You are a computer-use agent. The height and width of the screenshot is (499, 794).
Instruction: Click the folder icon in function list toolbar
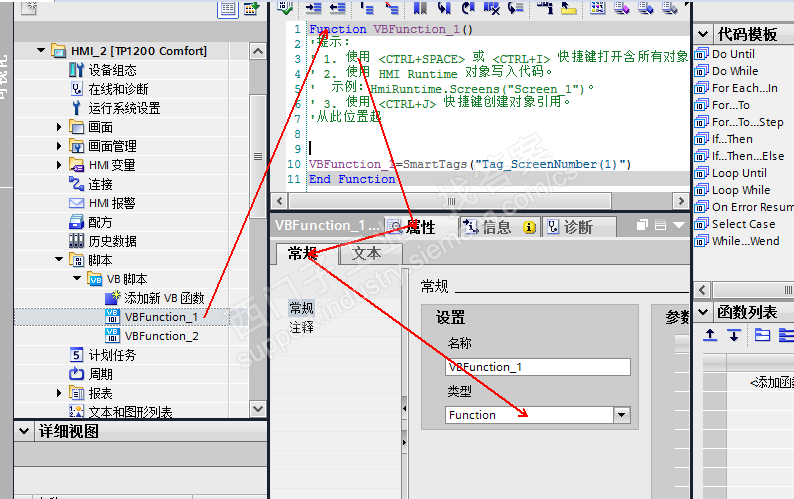pos(762,335)
